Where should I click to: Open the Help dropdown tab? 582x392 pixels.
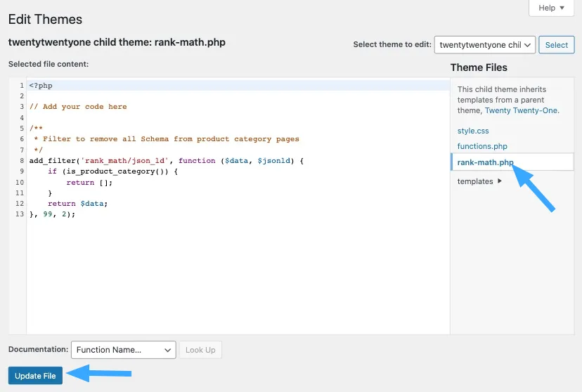coord(551,8)
